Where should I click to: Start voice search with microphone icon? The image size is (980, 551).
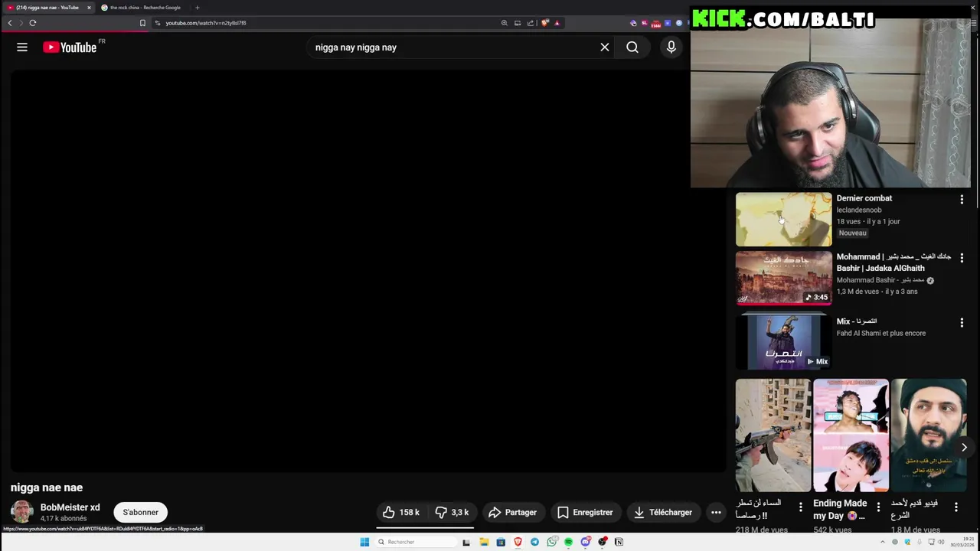click(x=671, y=47)
